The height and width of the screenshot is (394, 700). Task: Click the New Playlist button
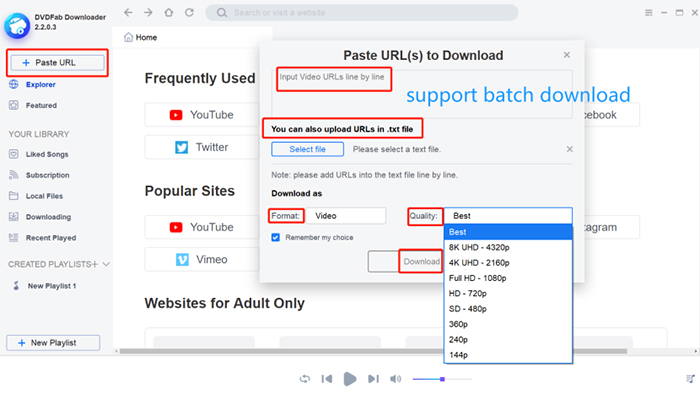pyautogui.click(x=53, y=343)
